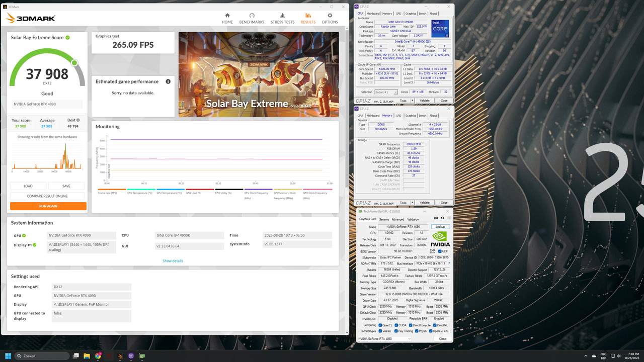The image size is (644, 362).
Task: Toggle the OpenGL 4.6 checkbox in GPU-Z
Action: coord(430,331)
